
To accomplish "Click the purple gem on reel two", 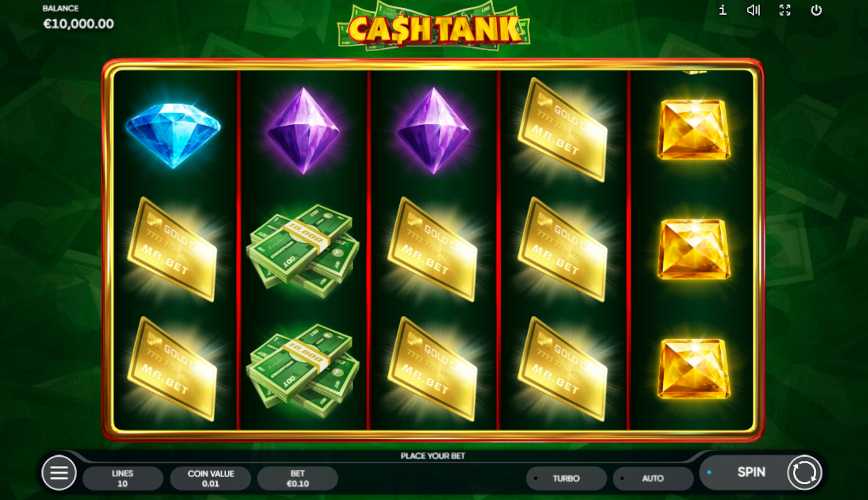I will [303, 130].
